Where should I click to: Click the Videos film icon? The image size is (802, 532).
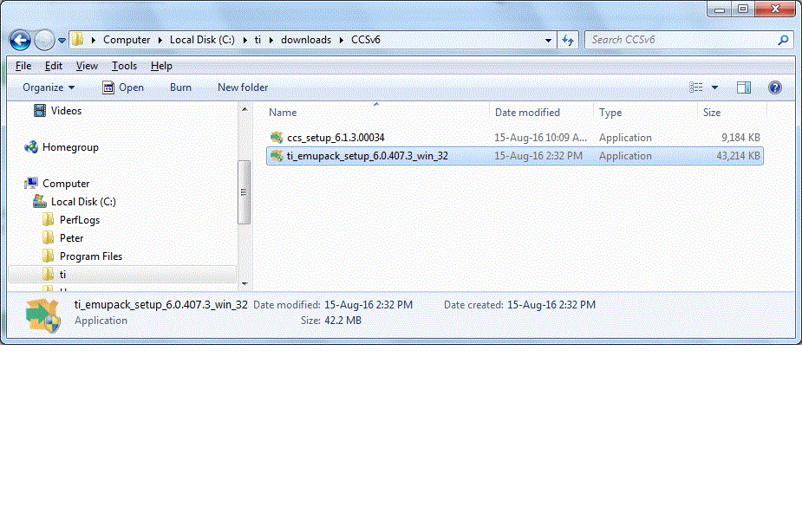(x=39, y=110)
